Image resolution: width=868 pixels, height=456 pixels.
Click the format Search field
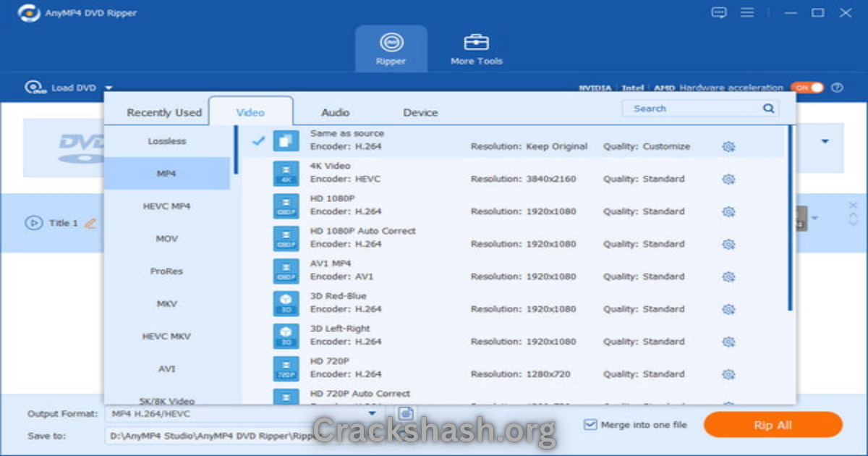[x=700, y=109]
